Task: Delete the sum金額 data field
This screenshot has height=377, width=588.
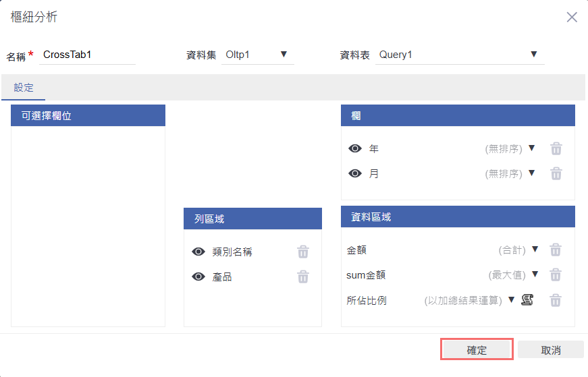Action: [555, 274]
